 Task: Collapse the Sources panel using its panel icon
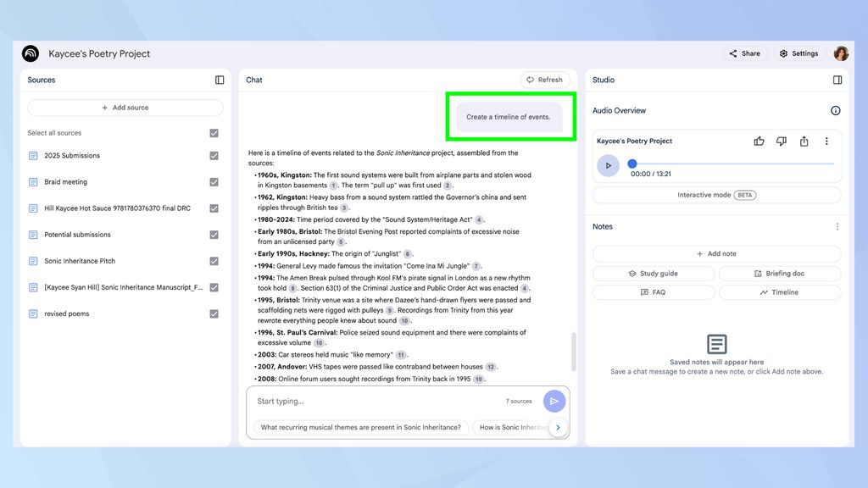220,80
